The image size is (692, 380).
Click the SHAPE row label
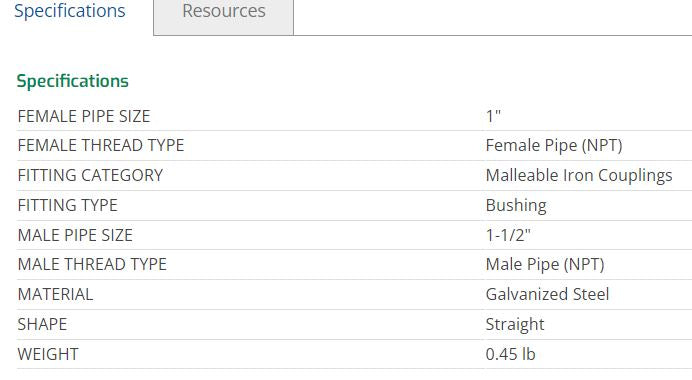(42, 325)
